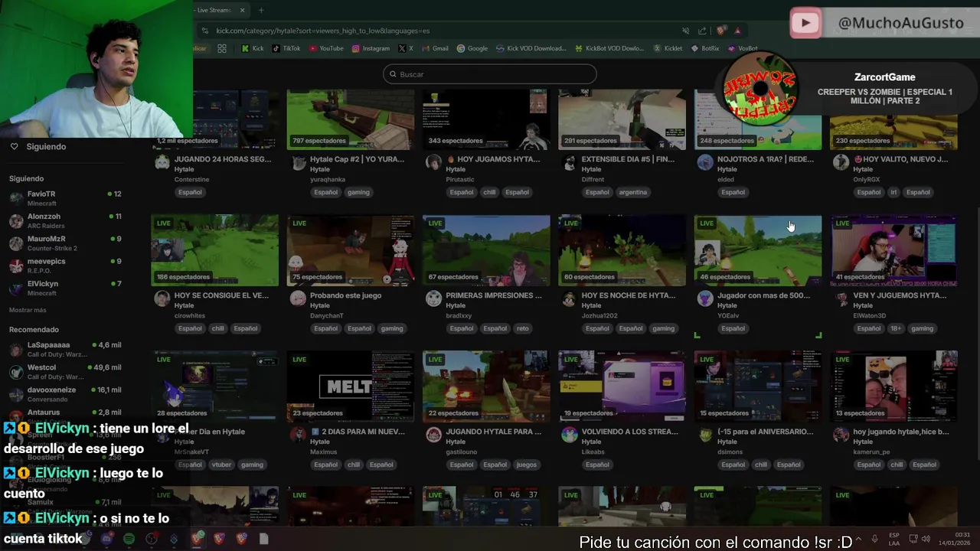Click the share page icon in address bar
980x551 pixels.
(x=702, y=31)
